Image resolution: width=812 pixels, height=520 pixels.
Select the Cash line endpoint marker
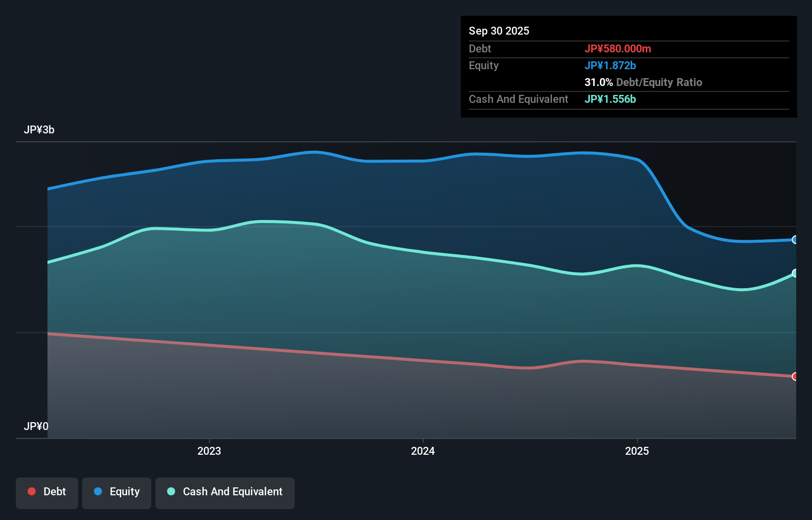[x=795, y=273]
